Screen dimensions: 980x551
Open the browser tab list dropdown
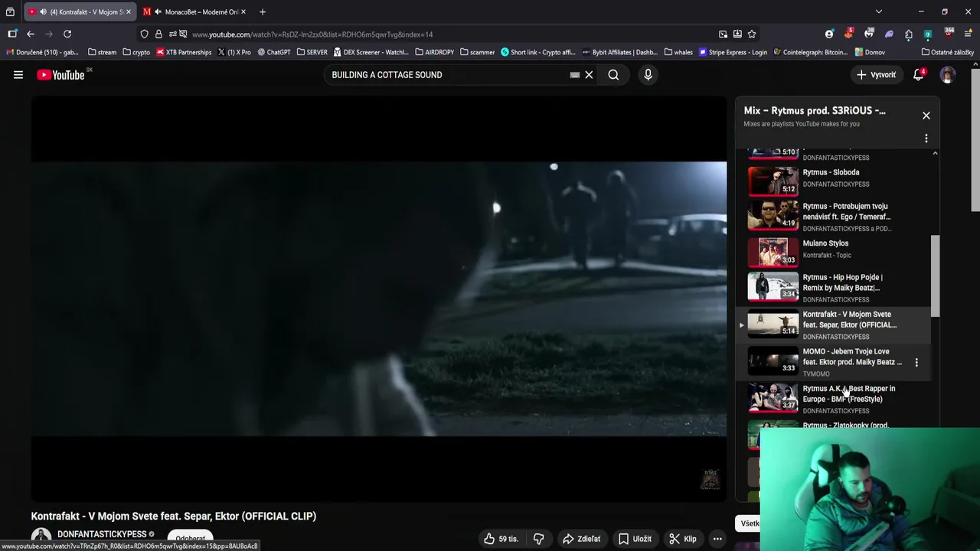pos(879,11)
